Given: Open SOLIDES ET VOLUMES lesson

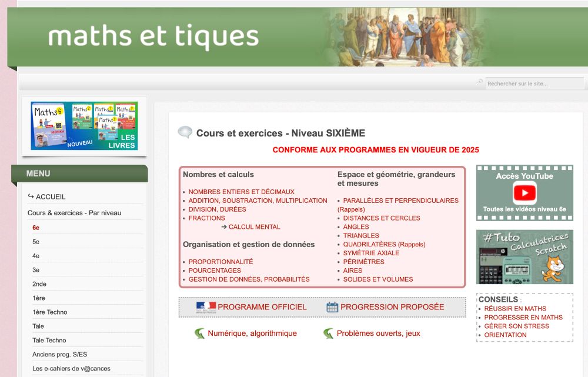Looking at the screenshot, I should pyautogui.click(x=378, y=279).
